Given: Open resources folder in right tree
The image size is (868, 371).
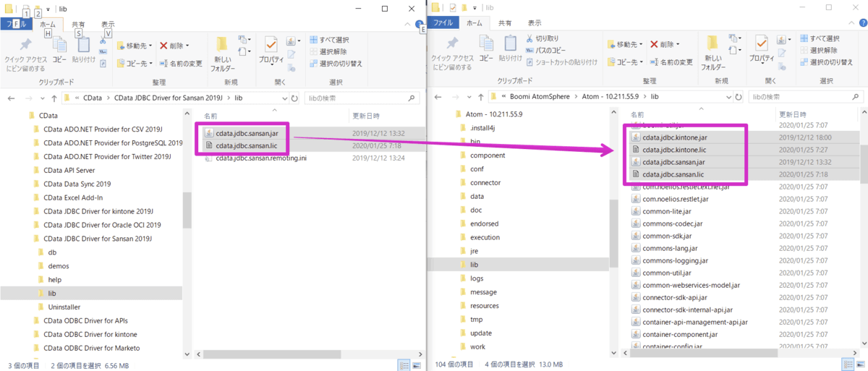Looking at the screenshot, I should [485, 305].
